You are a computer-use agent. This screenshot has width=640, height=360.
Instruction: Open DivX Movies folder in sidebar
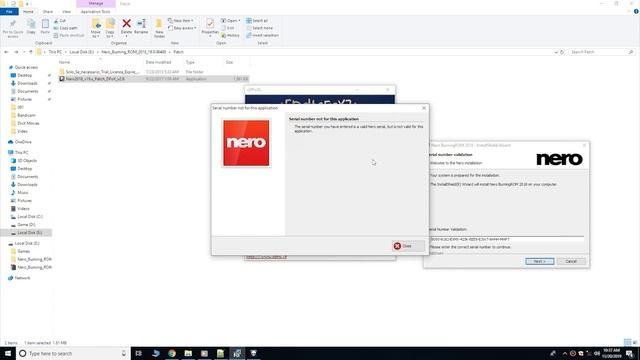28,123
